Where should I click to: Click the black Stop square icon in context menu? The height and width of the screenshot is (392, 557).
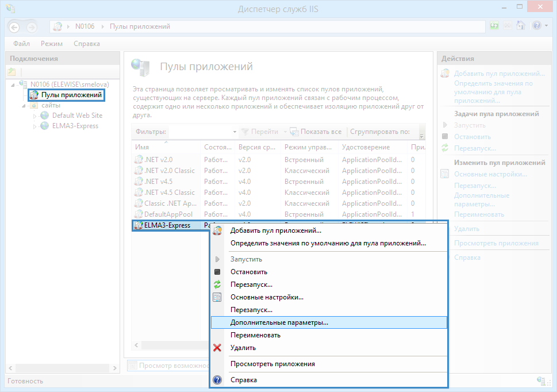coord(217,272)
